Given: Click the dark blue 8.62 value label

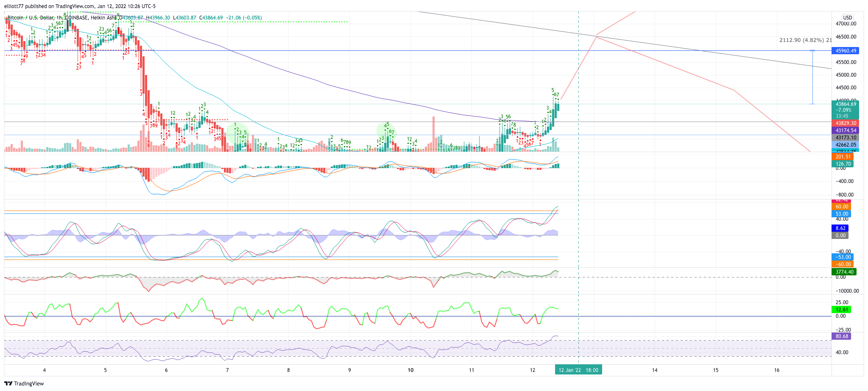Looking at the screenshot, I should (840, 228).
